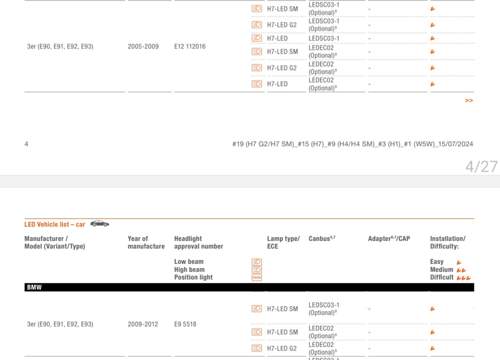Click the LED Vehicle list – car heading
The image size is (500, 360).
55,224
